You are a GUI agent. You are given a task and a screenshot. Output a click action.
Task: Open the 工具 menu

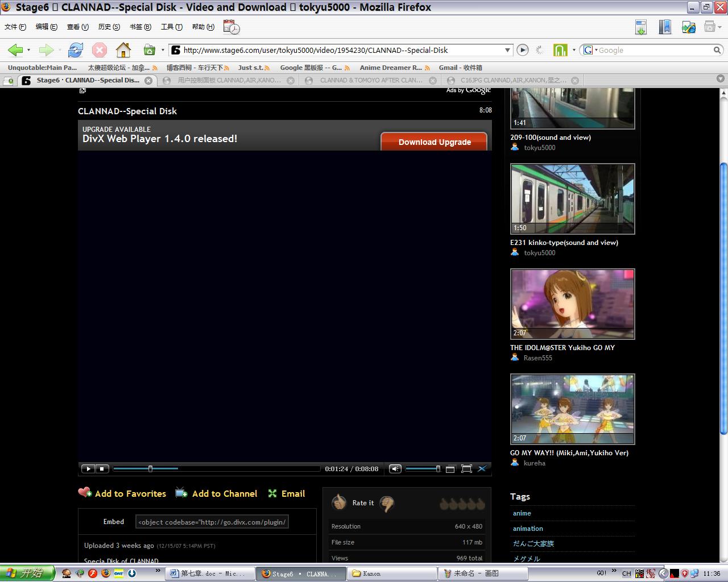(x=172, y=27)
